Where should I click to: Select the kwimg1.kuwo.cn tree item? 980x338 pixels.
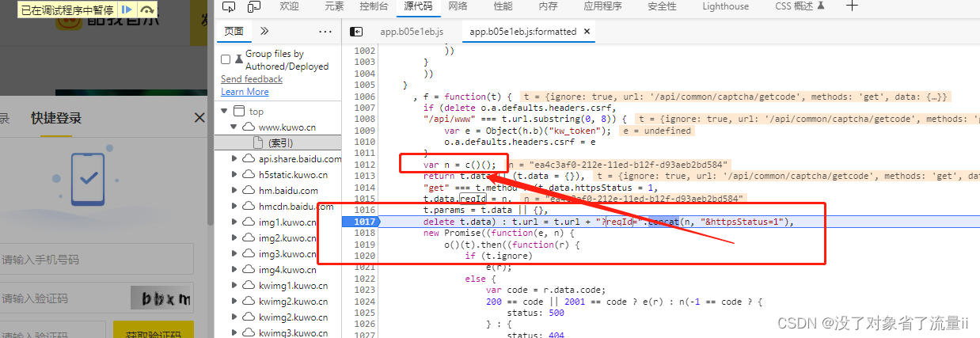pyautogui.click(x=293, y=286)
